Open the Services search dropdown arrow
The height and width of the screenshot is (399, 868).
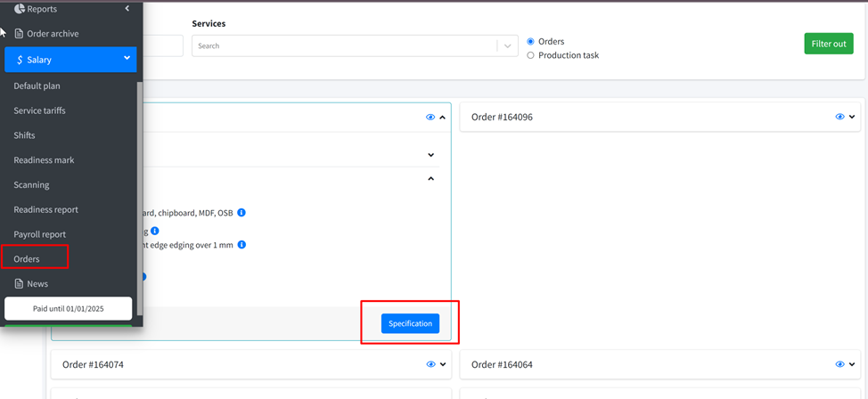click(x=507, y=46)
